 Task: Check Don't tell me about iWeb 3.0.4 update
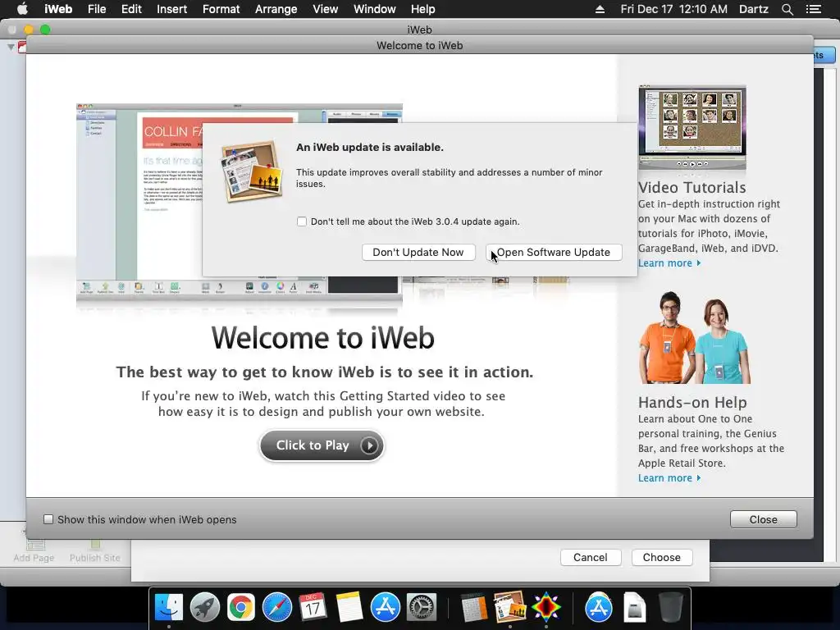[x=302, y=221]
